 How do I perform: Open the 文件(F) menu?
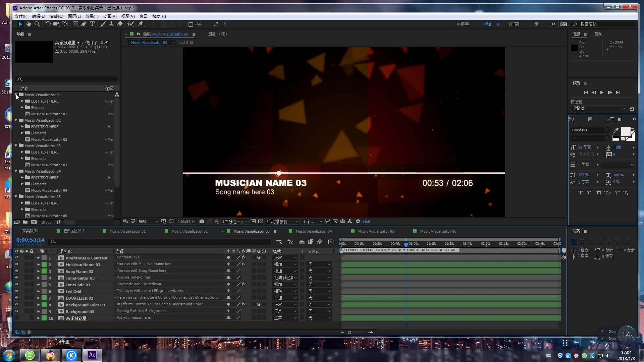click(x=21, y=16)
